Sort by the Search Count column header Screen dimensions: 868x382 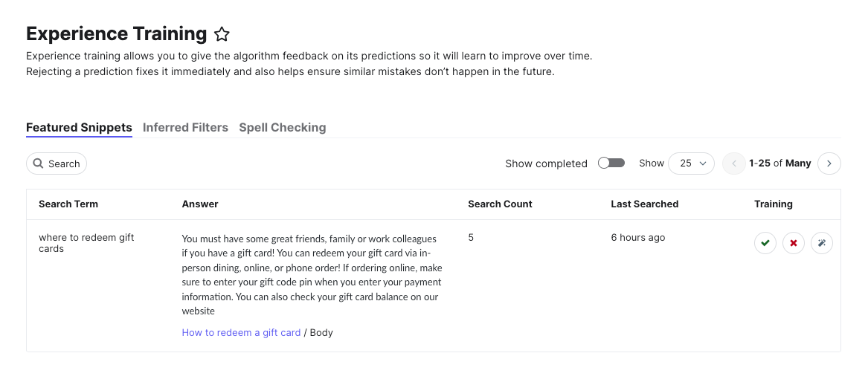[x=500, y=204]
